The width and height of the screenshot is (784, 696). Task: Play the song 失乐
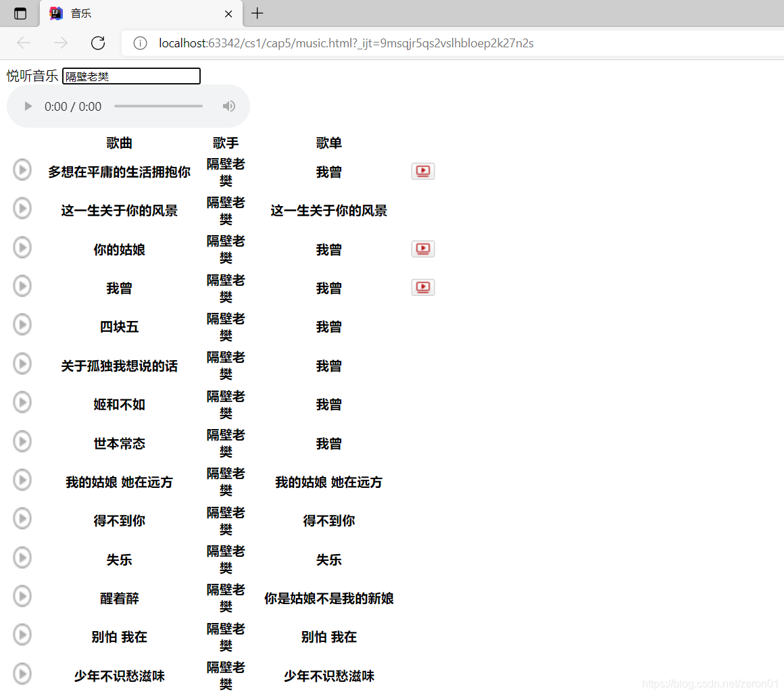(22, 557)
